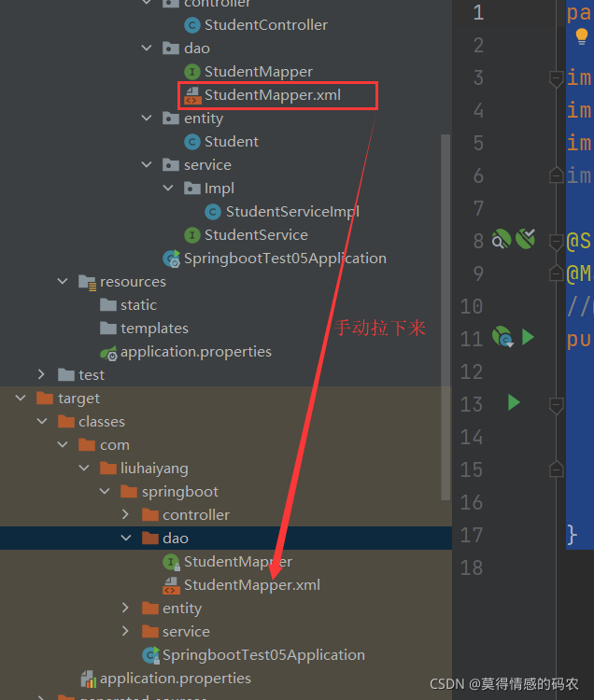Toggle code fold marker on line 8
This screenshot has height=700, width=594.
(x=556, y=243)
